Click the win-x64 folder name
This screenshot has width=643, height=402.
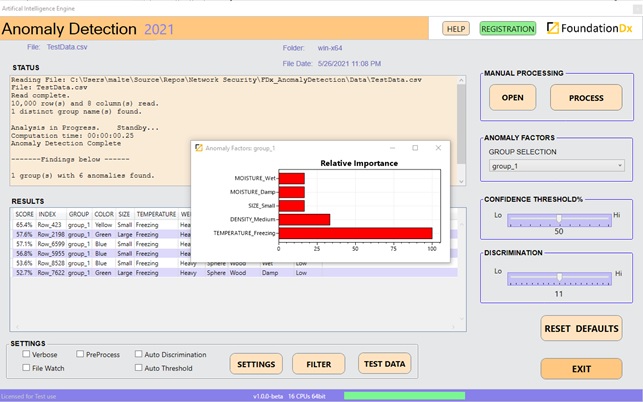coord(330,48)
